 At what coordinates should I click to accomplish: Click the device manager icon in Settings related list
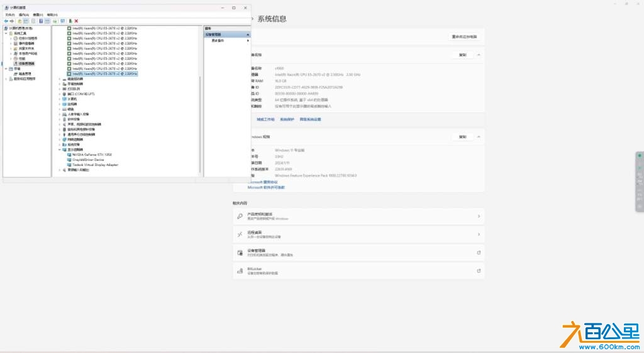[240, 253]
